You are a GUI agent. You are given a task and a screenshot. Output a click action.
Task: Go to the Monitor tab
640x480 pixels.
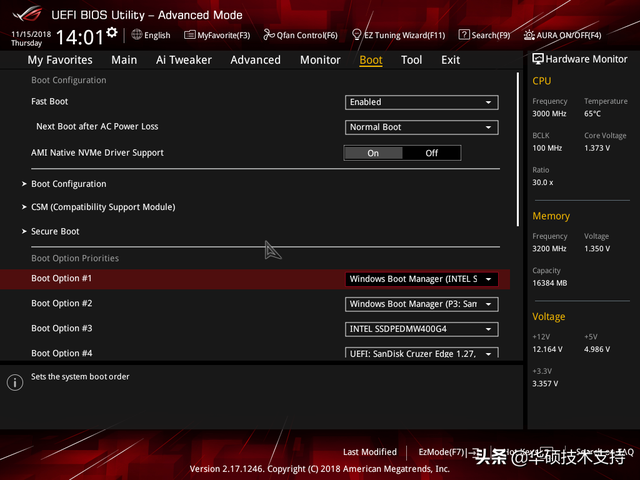[x=320, y=60]
